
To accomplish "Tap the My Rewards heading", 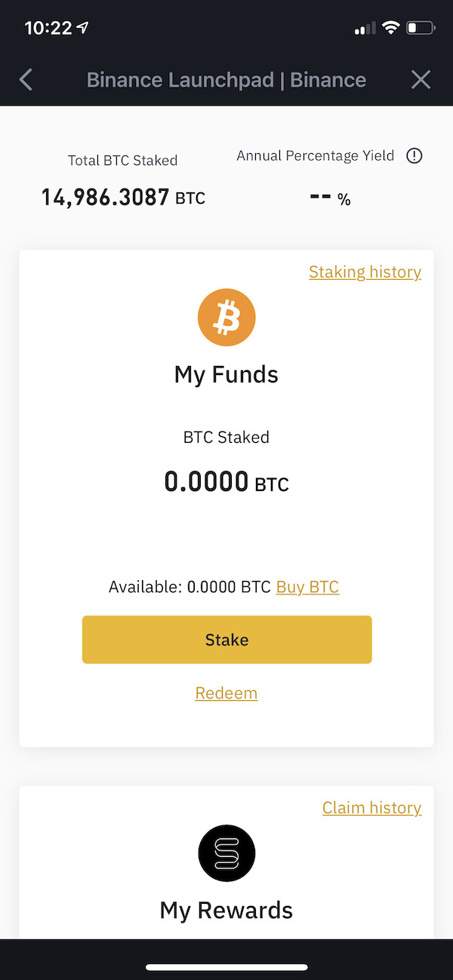I will [226, 910].
